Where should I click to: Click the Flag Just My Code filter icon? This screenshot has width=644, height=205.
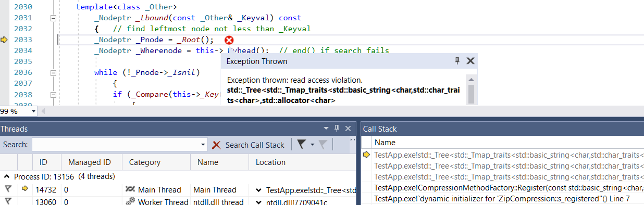[301, 145]
